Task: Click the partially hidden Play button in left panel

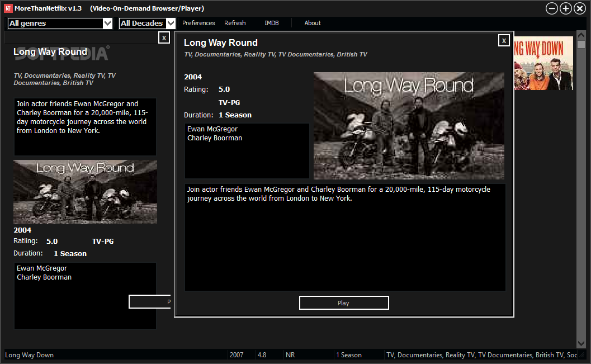Action: point(150,302)
